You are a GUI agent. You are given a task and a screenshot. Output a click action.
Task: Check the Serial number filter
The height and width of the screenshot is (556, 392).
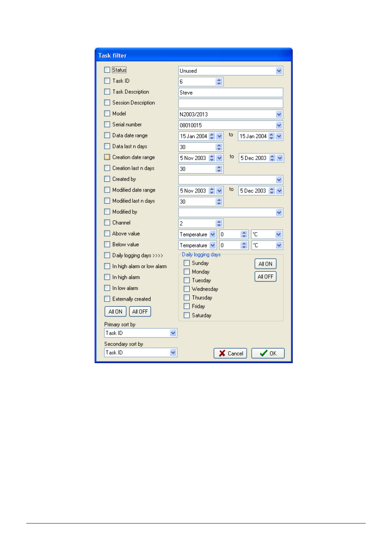(x=107, y=124)
